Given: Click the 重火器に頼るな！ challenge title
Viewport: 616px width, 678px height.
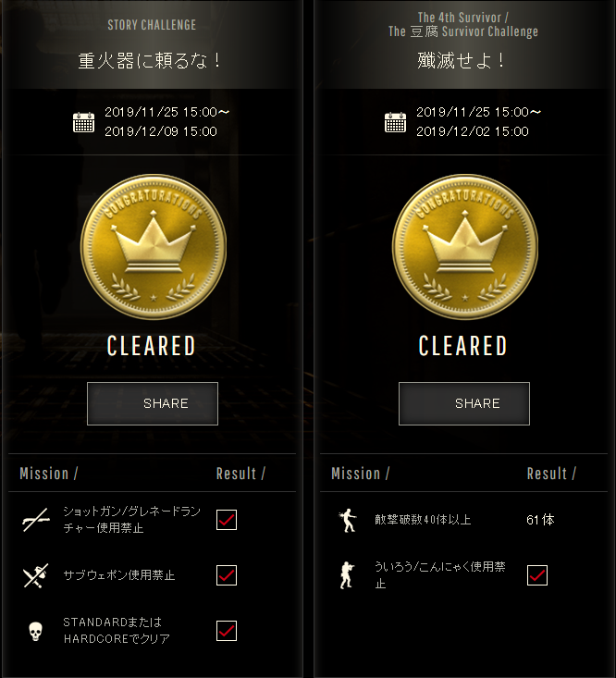Looking at the screenshot, I should [150, 60].
